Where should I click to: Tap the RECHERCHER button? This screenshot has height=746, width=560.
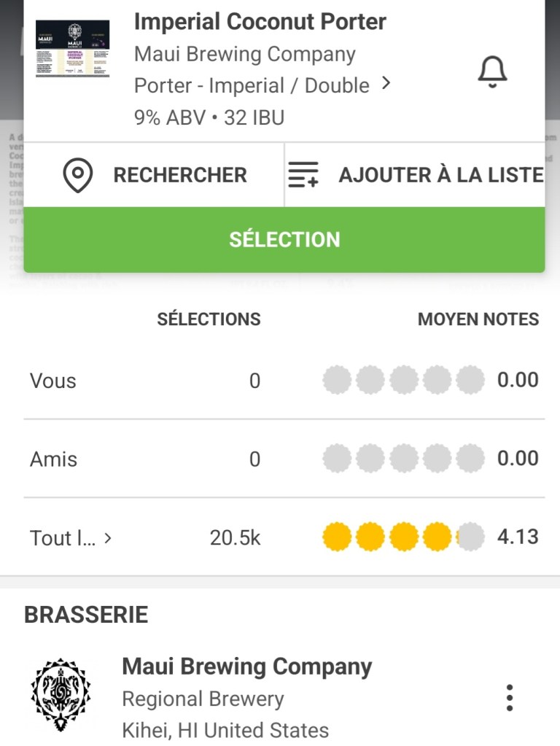[x=179, y=175]
